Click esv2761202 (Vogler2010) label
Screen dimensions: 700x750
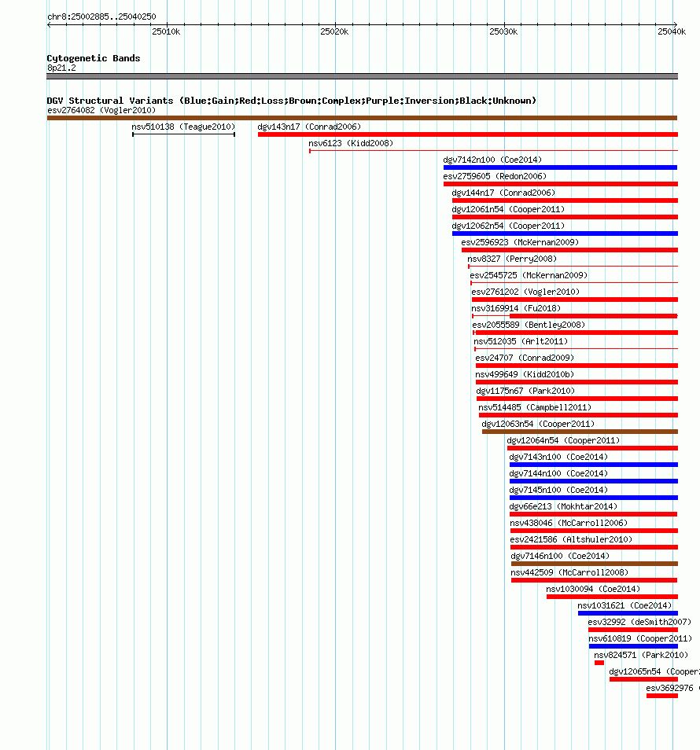coord(525,292)
